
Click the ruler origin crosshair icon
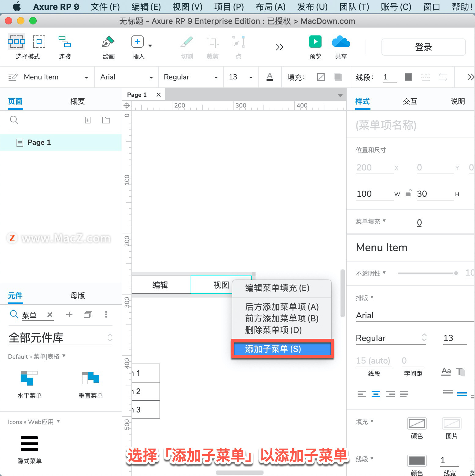[127, 106]
